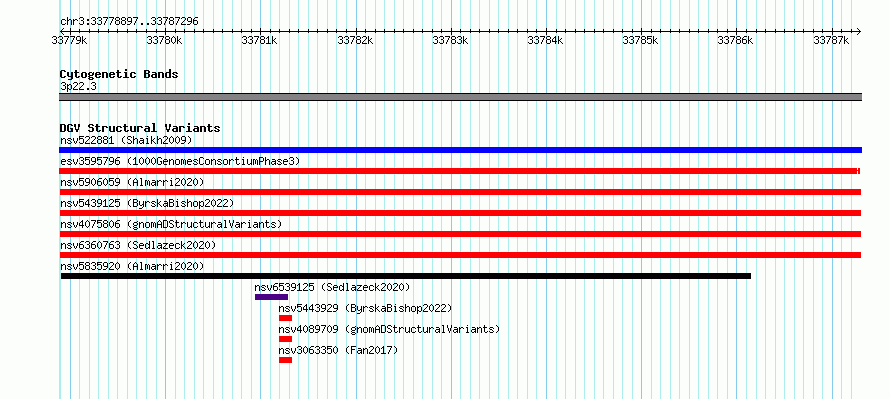
Task: Click the DGV Structural Variants track heading
Action: click(x=140, y=128)
